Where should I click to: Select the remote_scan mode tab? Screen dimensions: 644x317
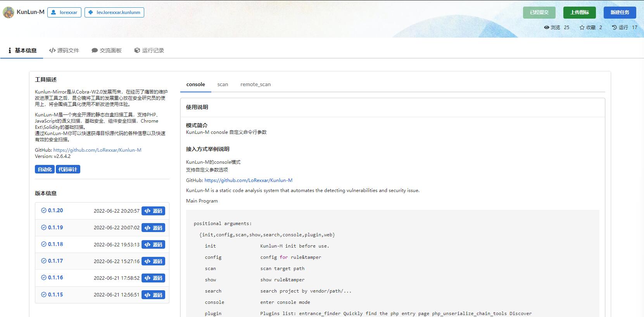click(256, 84)
